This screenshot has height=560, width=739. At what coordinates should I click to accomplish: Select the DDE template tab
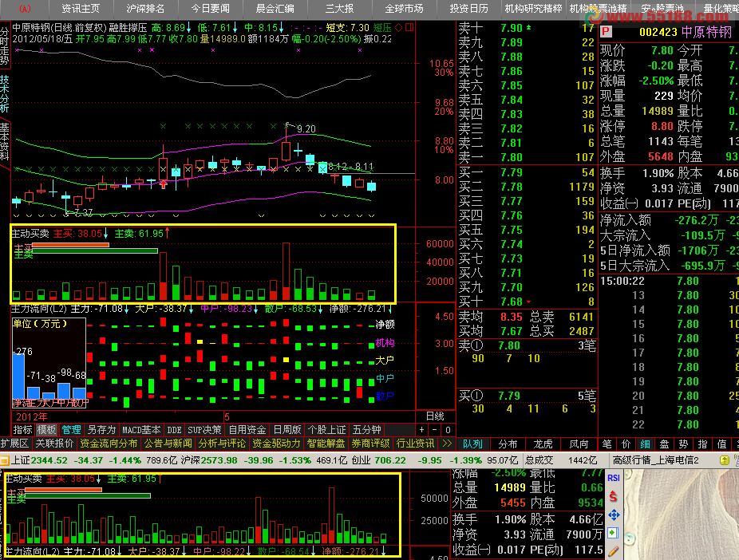174,429
